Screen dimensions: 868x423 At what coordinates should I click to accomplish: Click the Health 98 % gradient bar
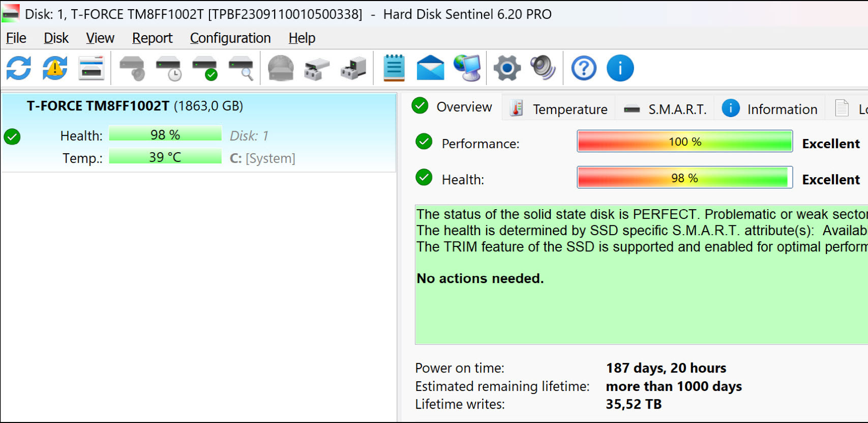pos(684,178)
